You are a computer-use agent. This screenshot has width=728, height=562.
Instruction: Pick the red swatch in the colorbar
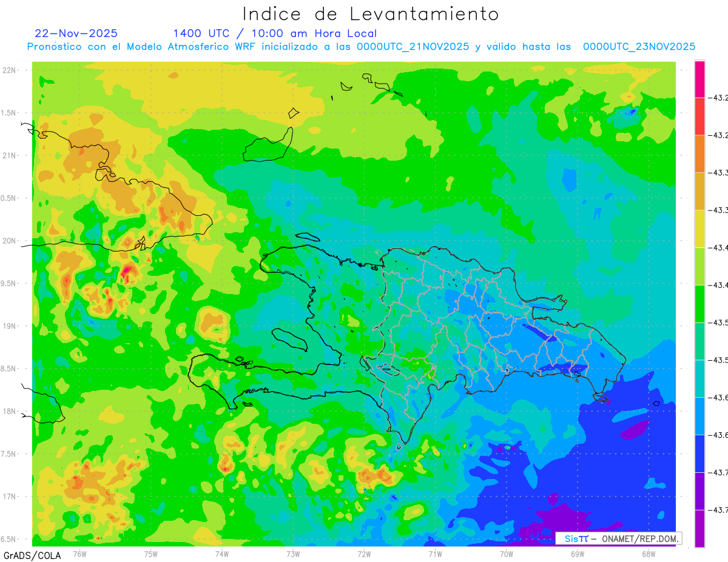(x=699, y=116)
